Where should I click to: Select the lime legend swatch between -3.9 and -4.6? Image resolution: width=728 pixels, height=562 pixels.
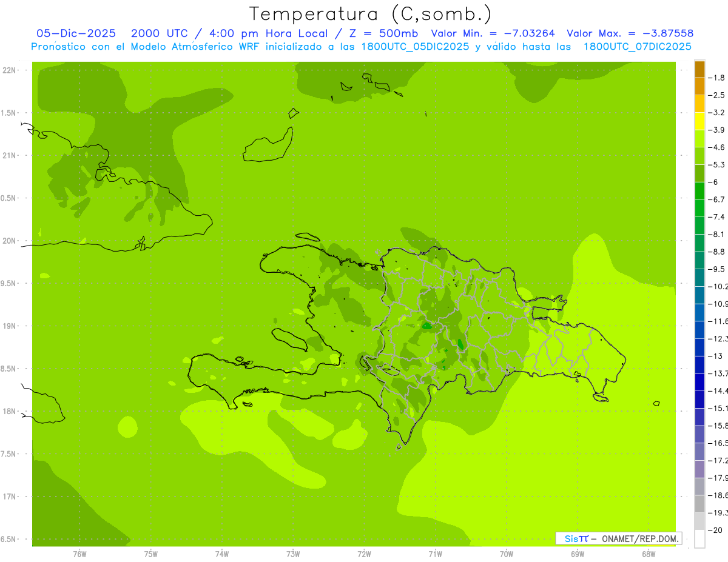point(699,138)
